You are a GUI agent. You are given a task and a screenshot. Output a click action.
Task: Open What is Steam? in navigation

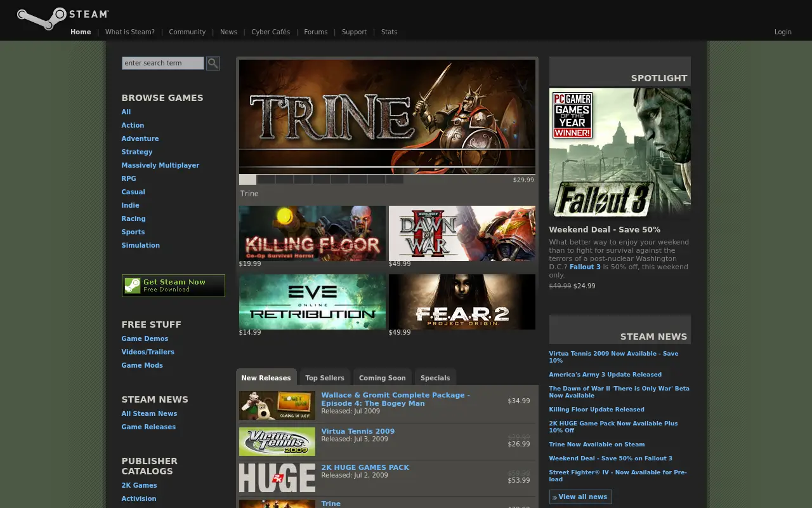coord(130,32)
